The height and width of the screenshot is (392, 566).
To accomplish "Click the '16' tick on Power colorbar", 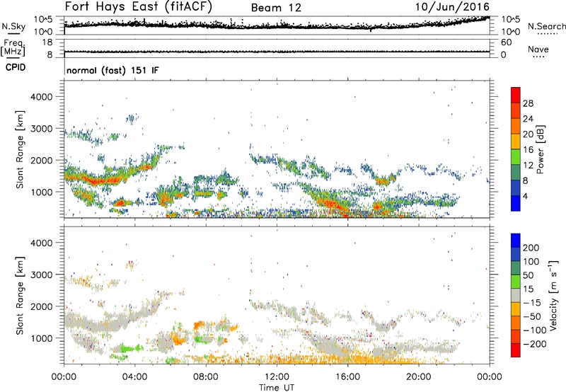I will tap(528, 150).
